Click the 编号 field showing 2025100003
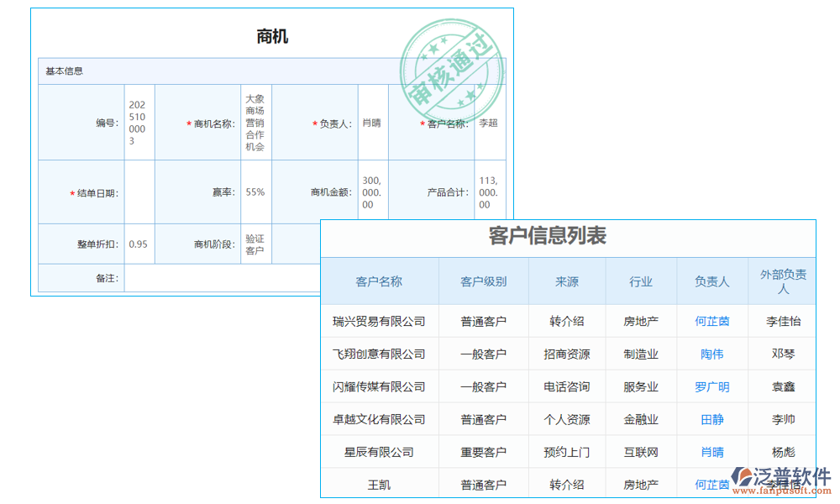This screenshot has height=504, width=840. click(139, 122)
